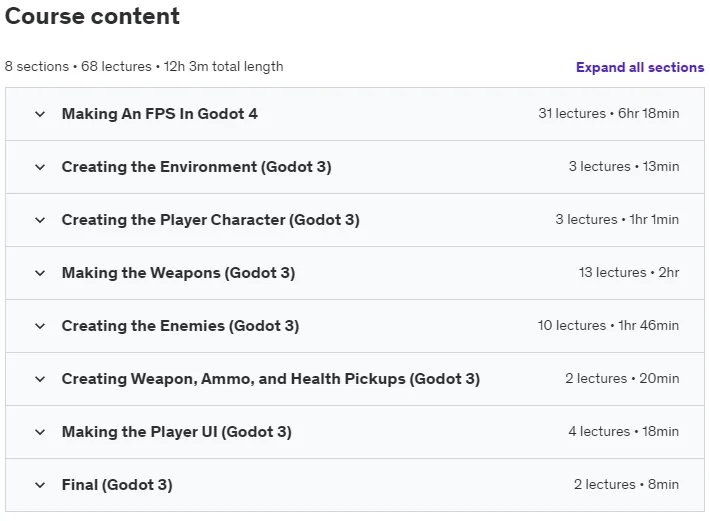This screenshot has width=710, height=521.
Task: Open Creating the Enemies (Godot 3) section title
Action: [x=180, y=326]
